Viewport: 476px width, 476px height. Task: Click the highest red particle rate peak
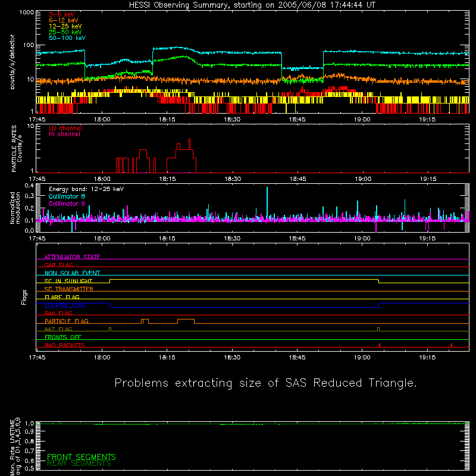[189, 144]
